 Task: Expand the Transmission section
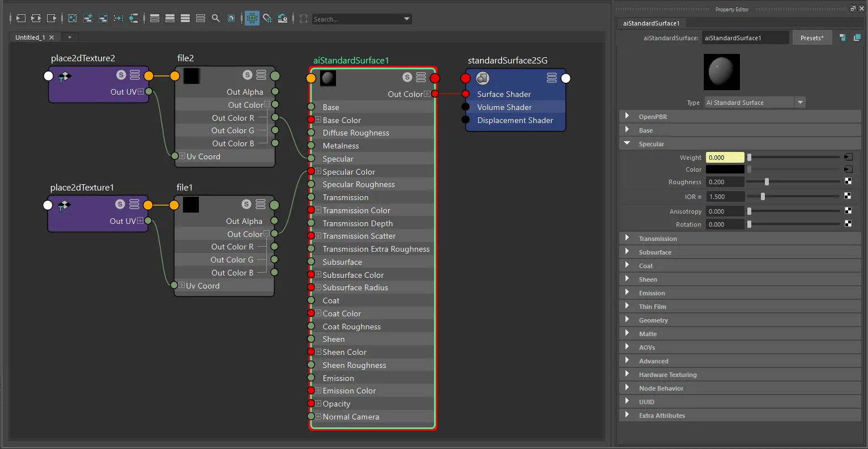tap(627, 238)
